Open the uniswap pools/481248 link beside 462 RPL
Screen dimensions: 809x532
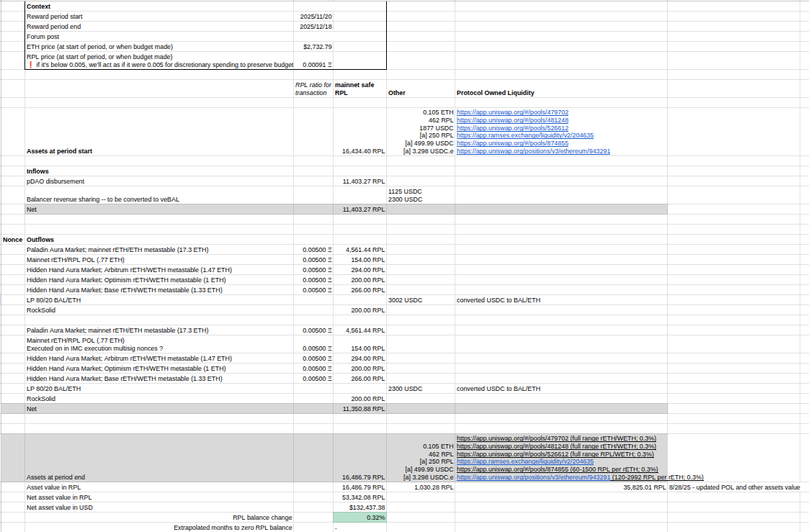512,120
